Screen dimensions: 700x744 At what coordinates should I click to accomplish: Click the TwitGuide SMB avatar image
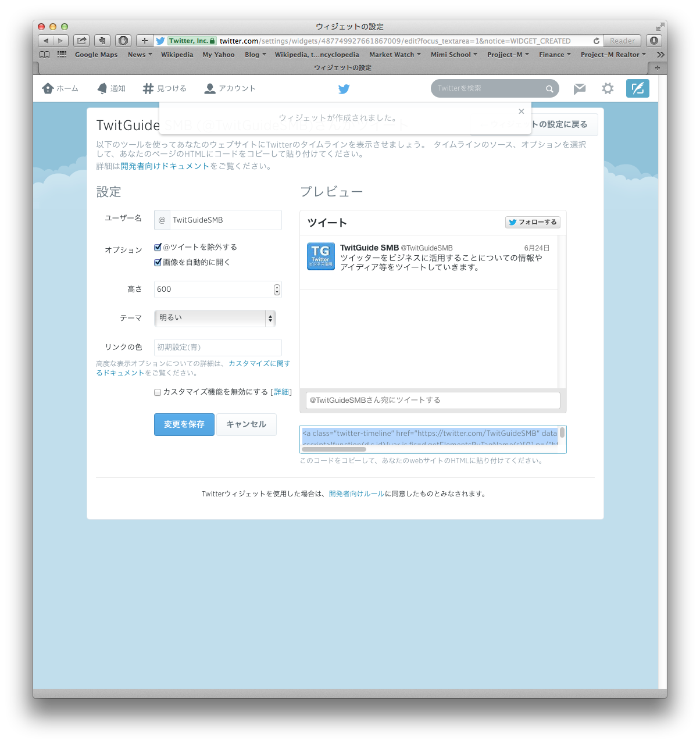point(321,256)
